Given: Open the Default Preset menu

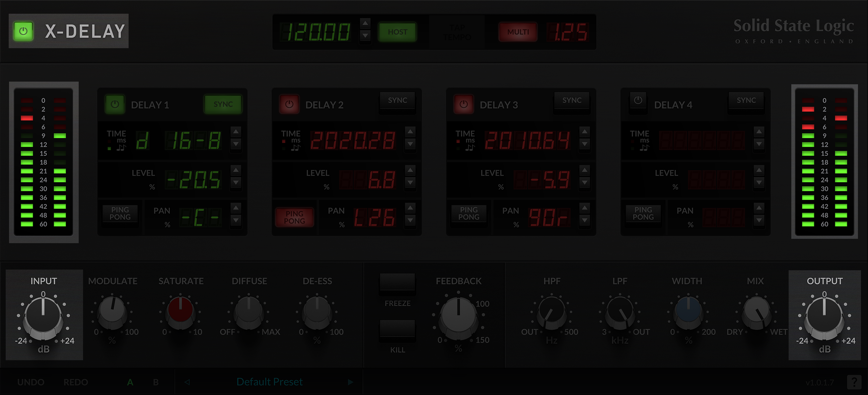Looking at the screenshot, I should [x=269, y=382].
